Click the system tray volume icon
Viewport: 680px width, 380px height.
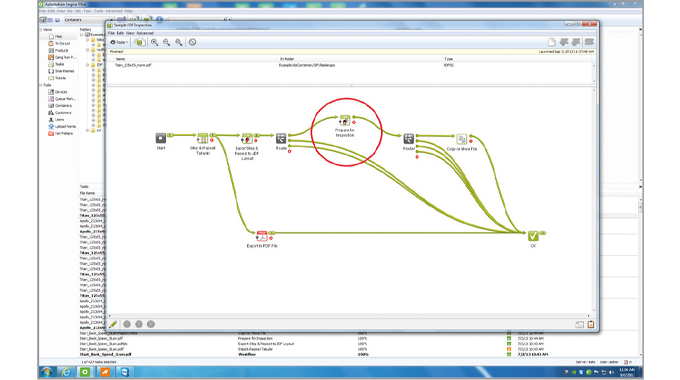point(611,372)
